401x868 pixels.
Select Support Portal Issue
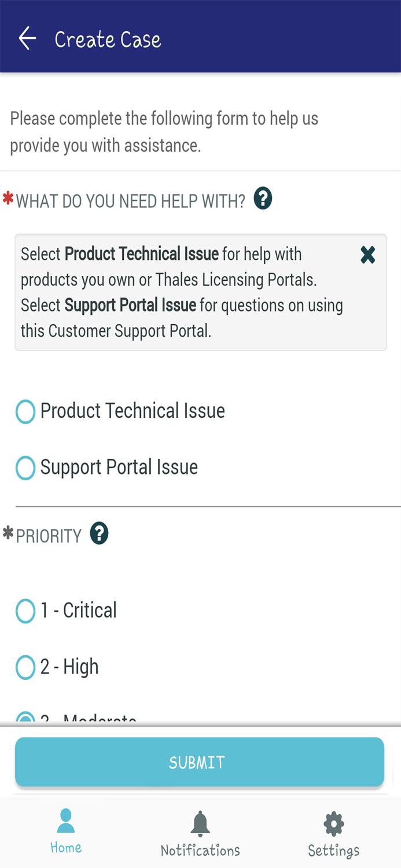(x=25, y=468)
